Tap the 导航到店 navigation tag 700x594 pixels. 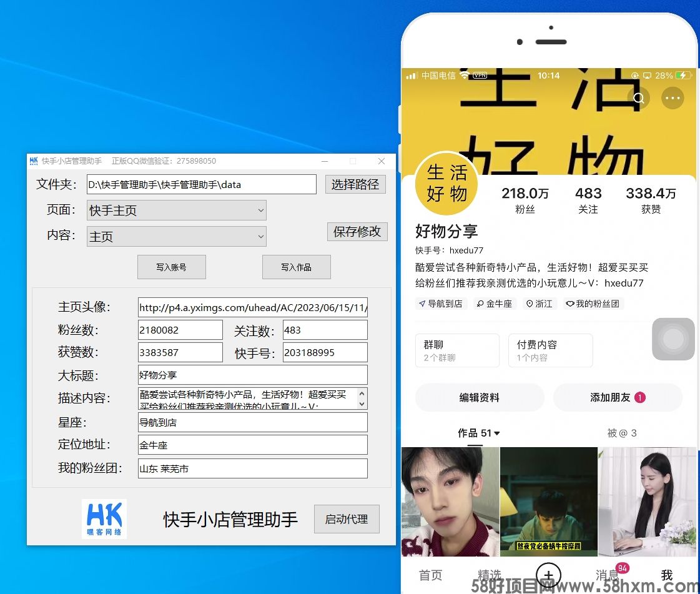[x=441, y=304]
